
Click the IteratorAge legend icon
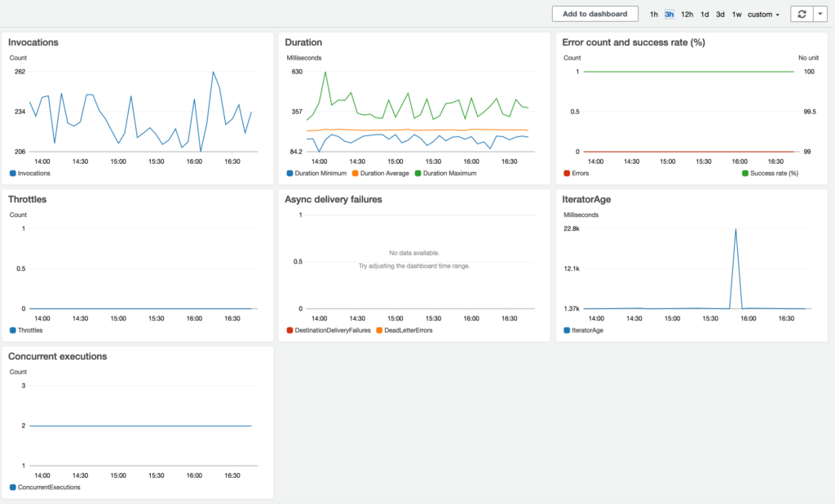click(566, 330)
